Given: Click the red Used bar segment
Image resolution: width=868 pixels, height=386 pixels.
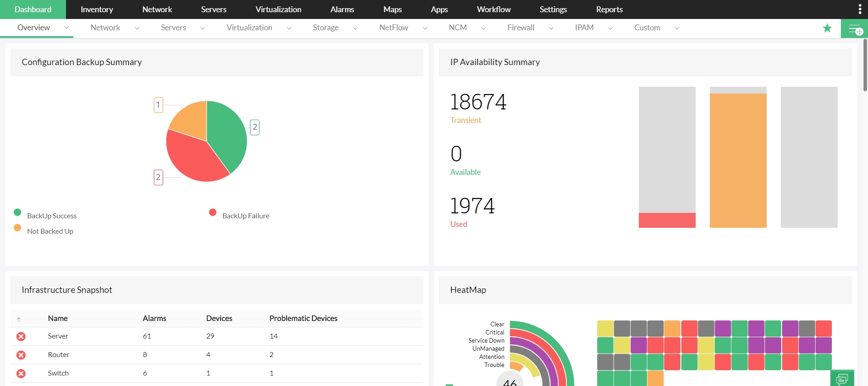Looking at the screenshot, I should pyautogui.click(x=667, y=220).
